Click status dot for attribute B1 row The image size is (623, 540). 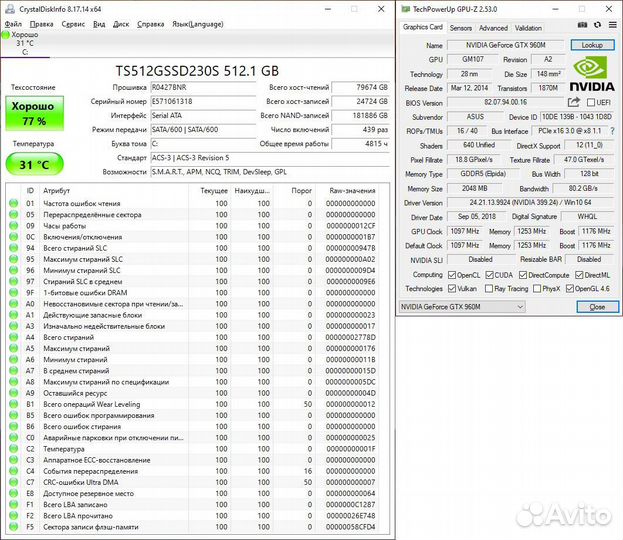pyautogui.click(x=14, y=404)
